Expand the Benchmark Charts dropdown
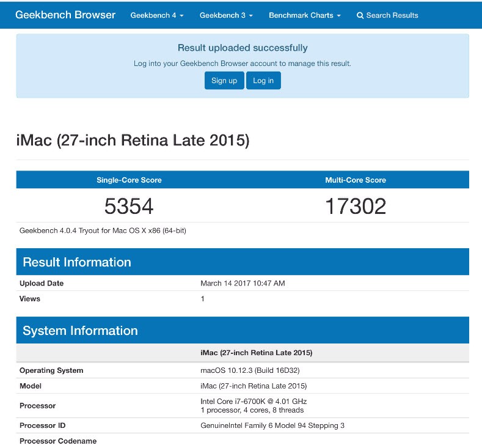Image resolution: width=482 pixels, height=448 pixels. [305, 15]
